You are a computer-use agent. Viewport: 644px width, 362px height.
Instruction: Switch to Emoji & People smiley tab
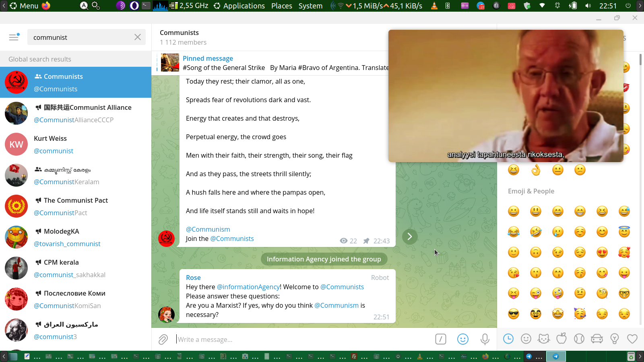coord(526,339)
